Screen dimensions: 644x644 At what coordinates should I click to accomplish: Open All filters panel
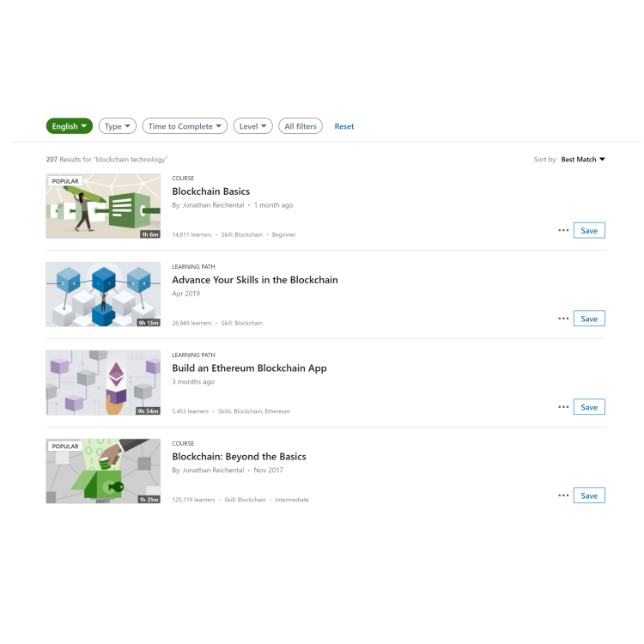[x=301, y=126]
